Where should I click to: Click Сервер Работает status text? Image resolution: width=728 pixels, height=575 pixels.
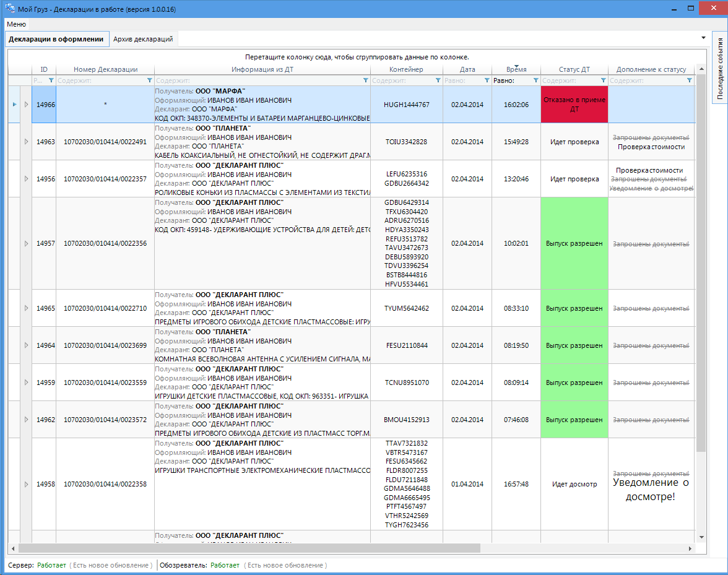coord(51,565)
